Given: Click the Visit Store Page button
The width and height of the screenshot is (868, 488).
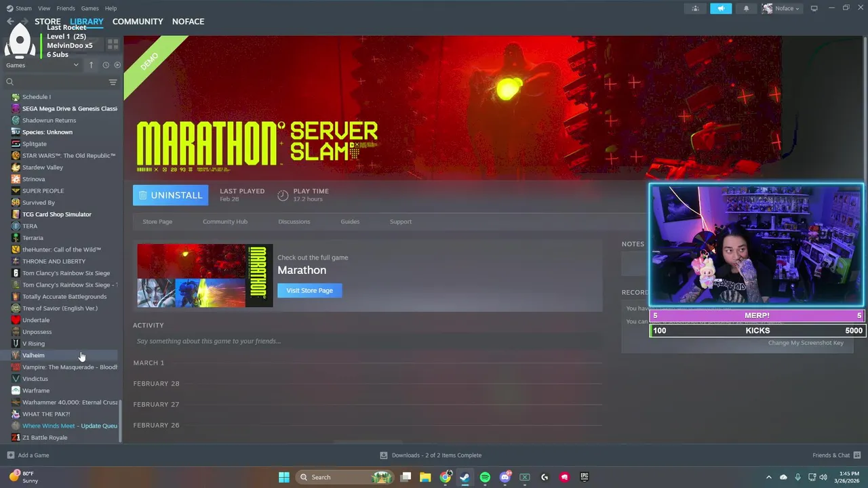Looking at the screenshot, I should click(309, 290).
